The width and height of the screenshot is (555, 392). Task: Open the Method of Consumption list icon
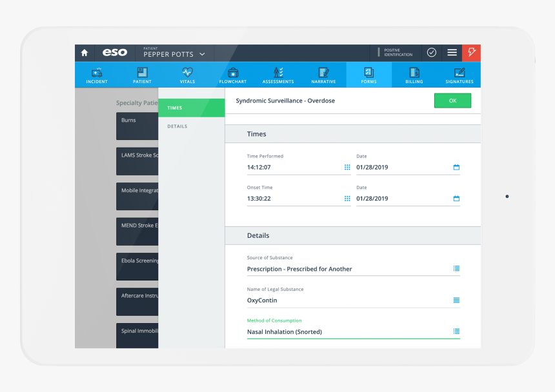(x=456, y=331)
